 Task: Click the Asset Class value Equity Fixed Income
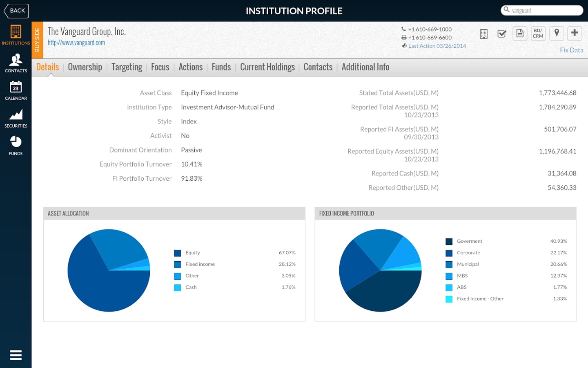click(x=209, y=93)
